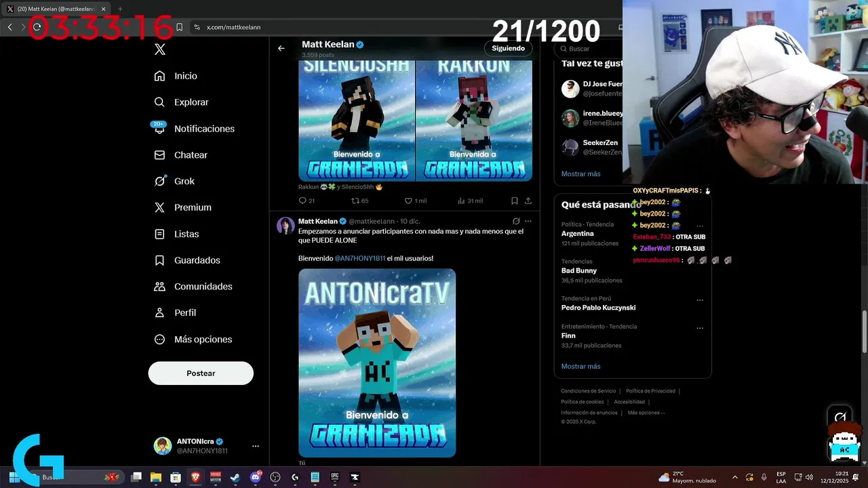This screenshot has height=488, width=868.
Task: Click the x.com/mattkeelann address bar
Action: [233, 27]
